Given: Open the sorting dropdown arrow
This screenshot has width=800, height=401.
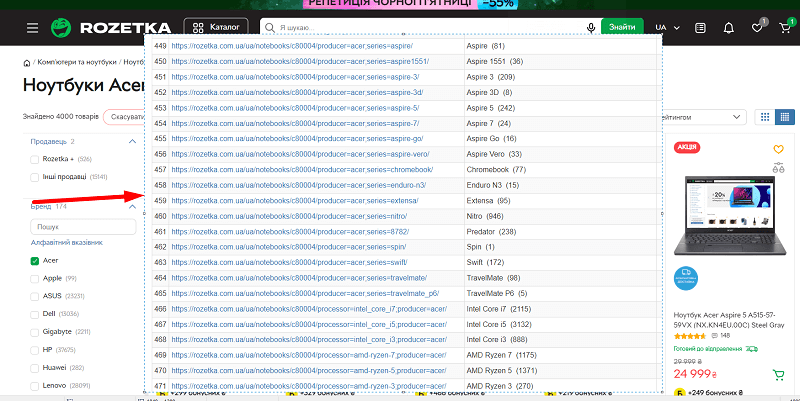Looking at the screenshot, I should pos(736,117).
